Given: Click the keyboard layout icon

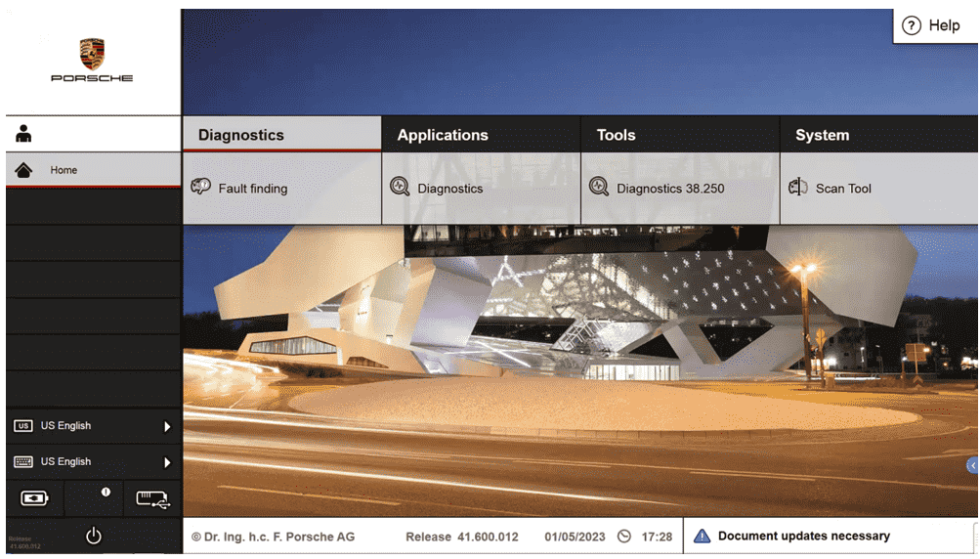Looking at the screenshot, I should [23, 461].
